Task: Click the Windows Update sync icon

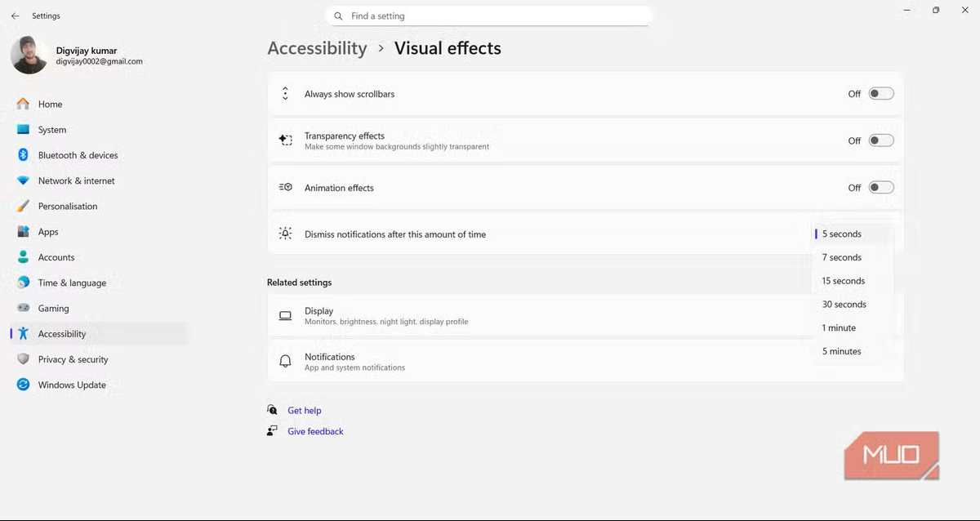Action: click(x=23, y=385)
